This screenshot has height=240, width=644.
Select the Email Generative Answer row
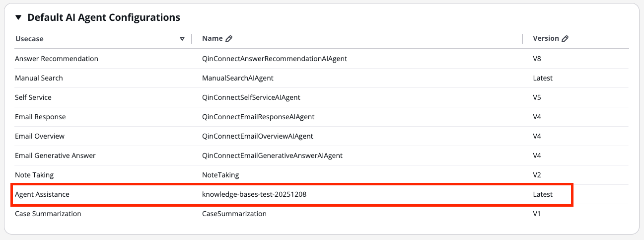[55, 156]
